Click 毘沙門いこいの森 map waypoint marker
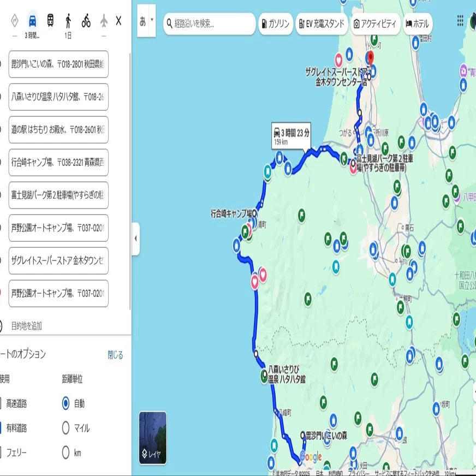 point(302,435)
